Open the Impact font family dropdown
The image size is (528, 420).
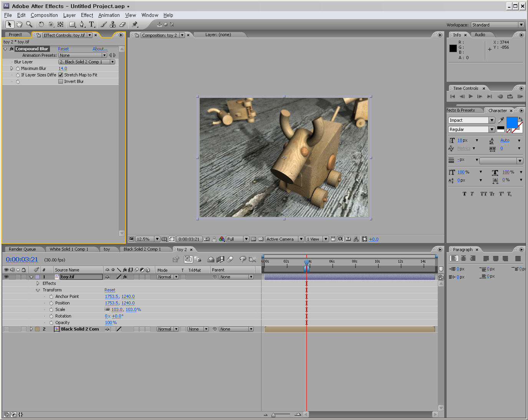coord(472,120)
